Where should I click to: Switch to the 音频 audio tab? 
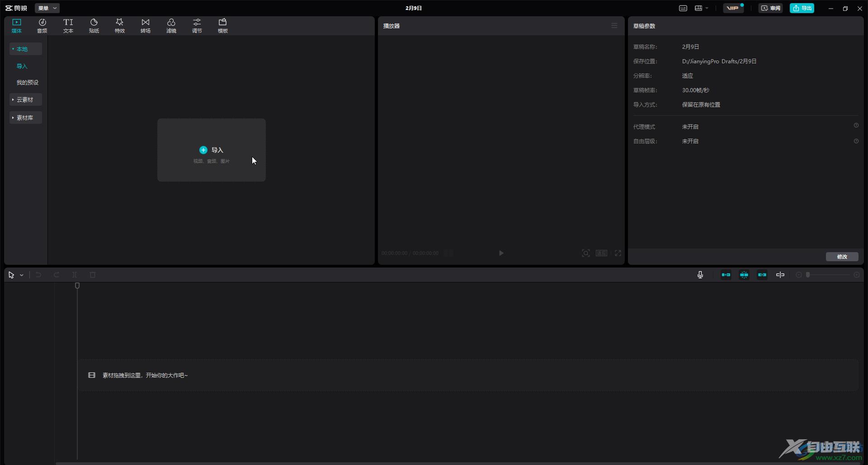(x=42, y=26)
